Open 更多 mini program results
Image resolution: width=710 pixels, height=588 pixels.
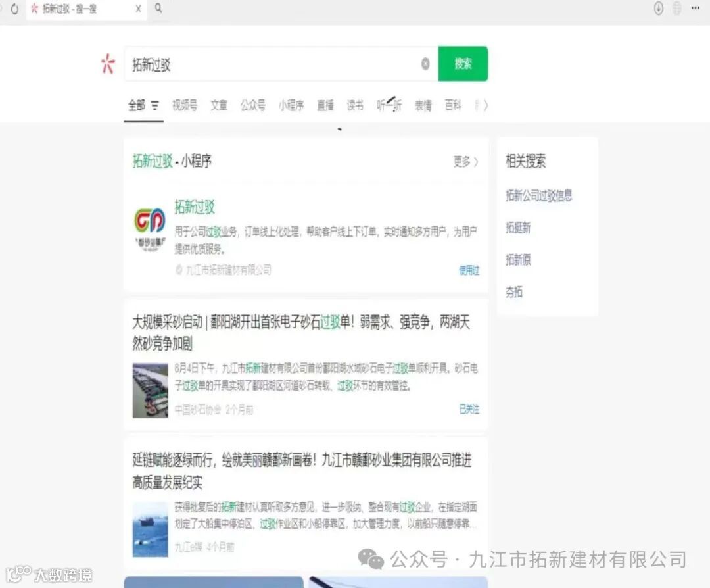[x=465, y=162]
